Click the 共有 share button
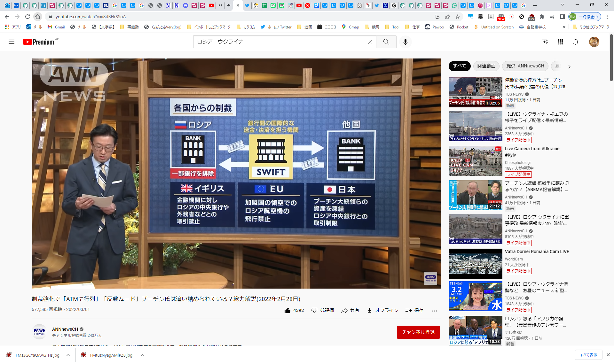The height and width of the screenshot is (364, 614). [350, 310]
